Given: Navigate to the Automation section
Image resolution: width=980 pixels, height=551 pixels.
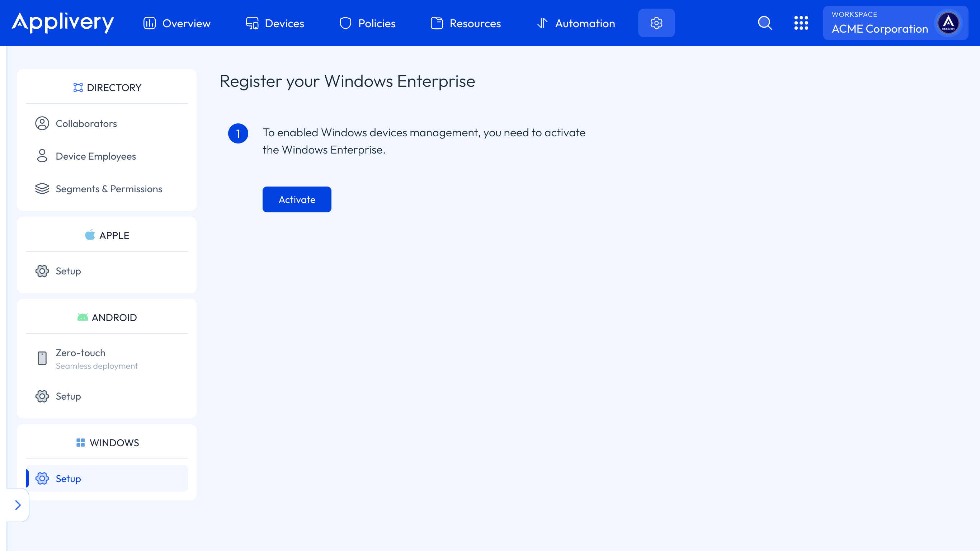Looking at the screenshot, I should pos(575,23).
